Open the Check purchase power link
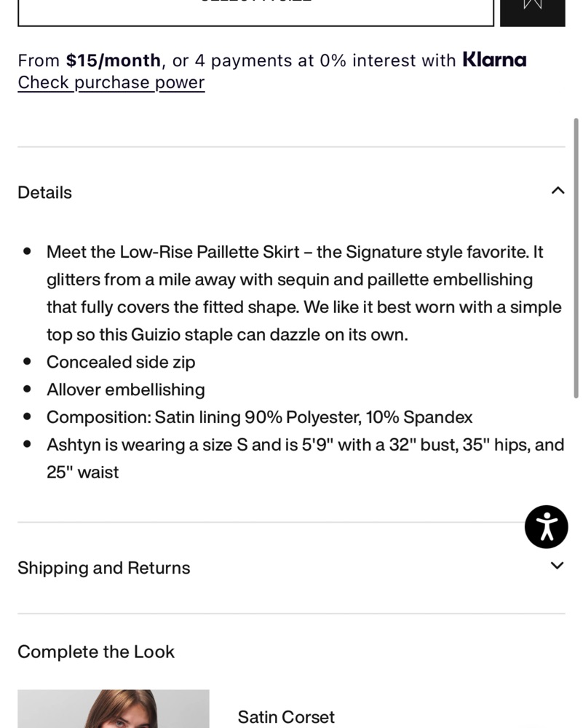The height and width of the screenshot is (728, 583). pyautogui.click(x=111, y=83)
